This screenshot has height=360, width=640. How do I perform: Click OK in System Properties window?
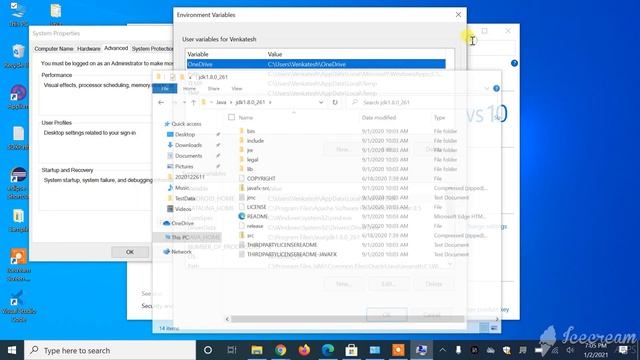pyautogui.click(x=130, y=252)
